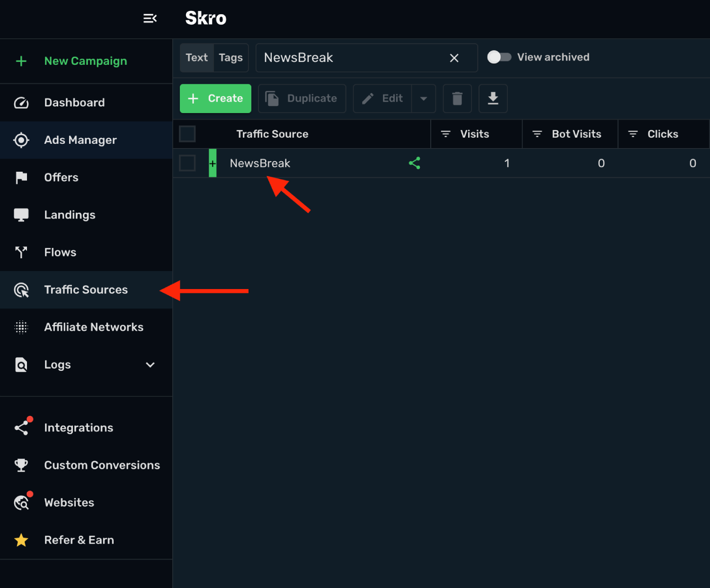The width and height of the screenshot is (710, 588).
Task: Open the Clicks column filter
Action: [633, 134]
